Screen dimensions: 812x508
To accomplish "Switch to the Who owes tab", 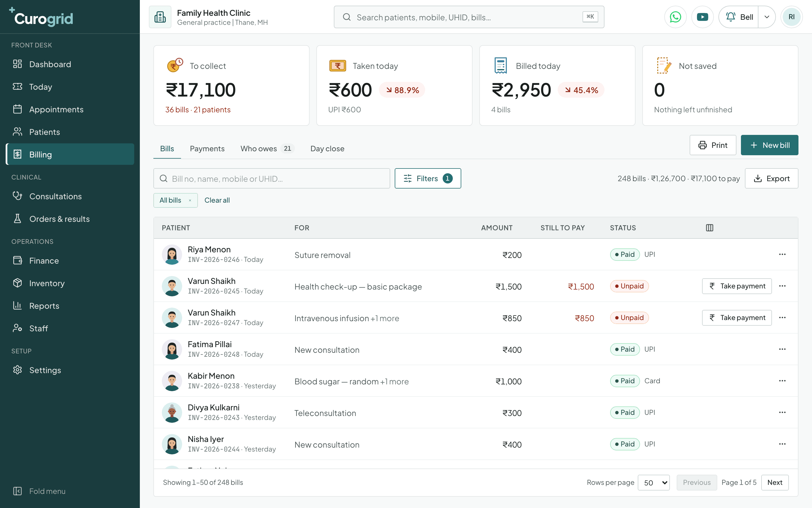I will (267, 148).
